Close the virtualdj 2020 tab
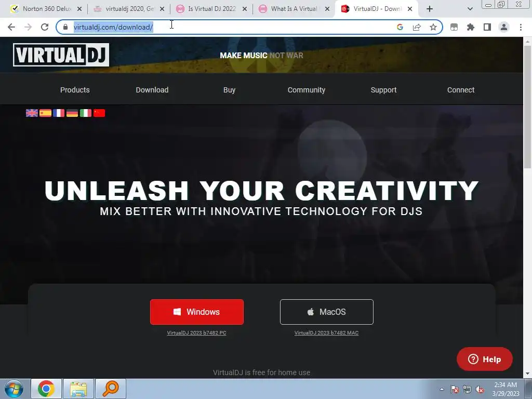 click(162, 9)
